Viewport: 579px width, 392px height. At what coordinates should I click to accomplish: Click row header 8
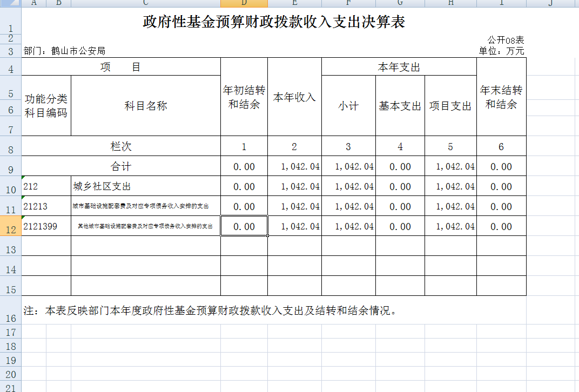(11, 146)
